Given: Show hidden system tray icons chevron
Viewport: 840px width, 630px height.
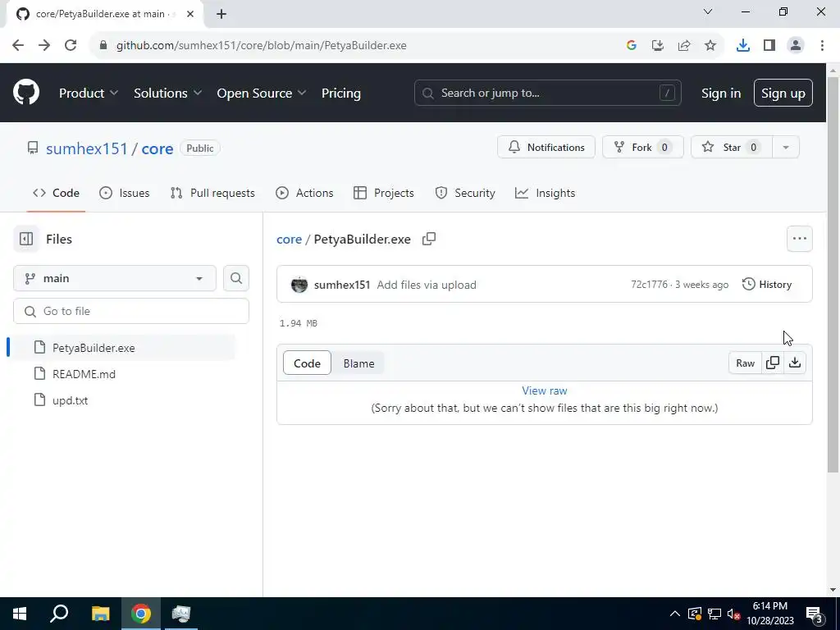Looking at the screenshot, I should pos(675,614).
